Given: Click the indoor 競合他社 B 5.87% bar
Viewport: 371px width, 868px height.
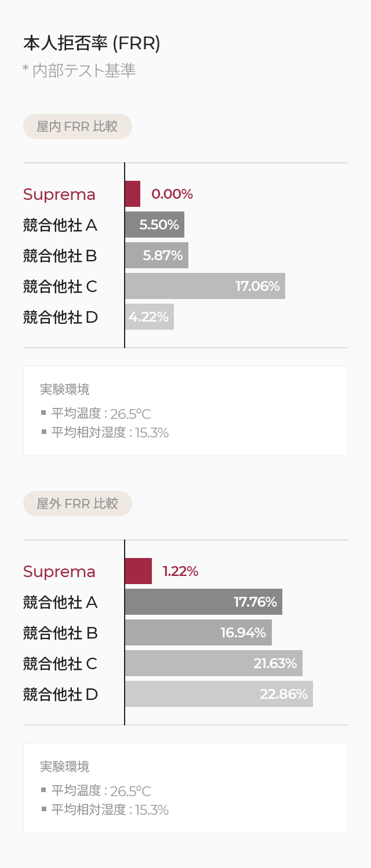Looking at the screenshot, I should [157, 256].
